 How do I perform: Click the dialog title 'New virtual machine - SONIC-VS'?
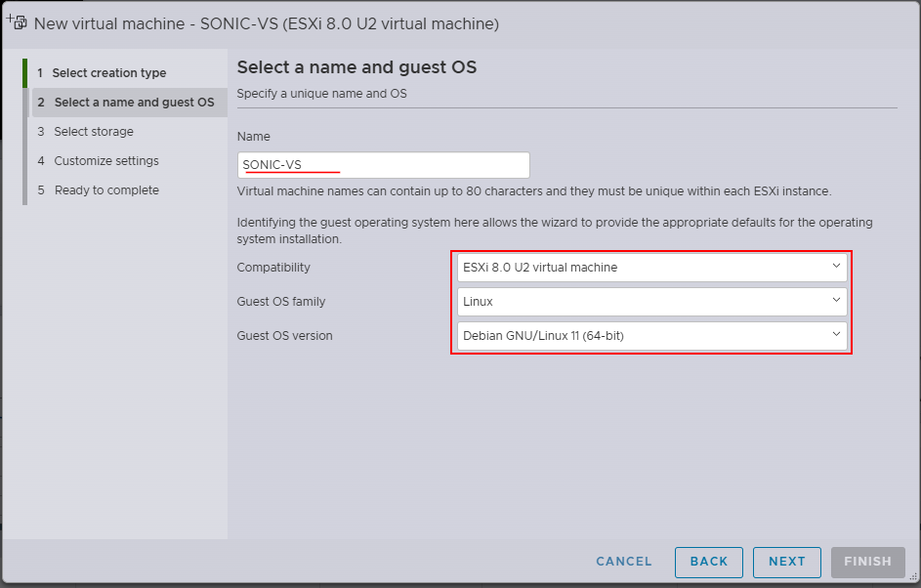coord(266,23)
